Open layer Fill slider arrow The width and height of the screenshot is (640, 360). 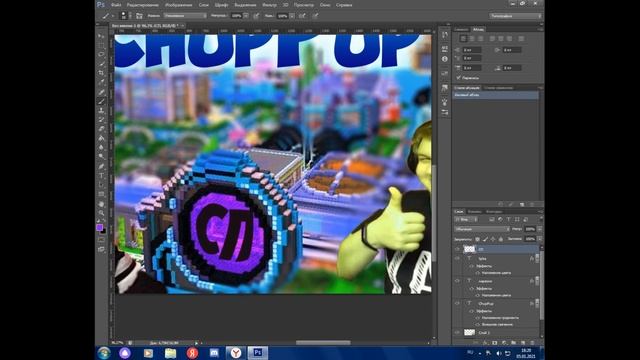tap(540, 239)
